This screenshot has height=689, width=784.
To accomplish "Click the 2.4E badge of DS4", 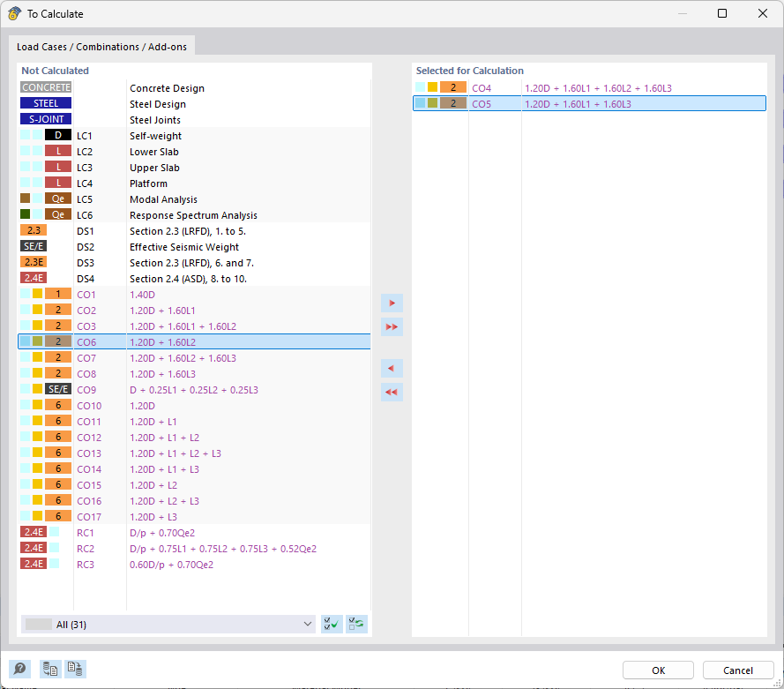I will point(34,278).
